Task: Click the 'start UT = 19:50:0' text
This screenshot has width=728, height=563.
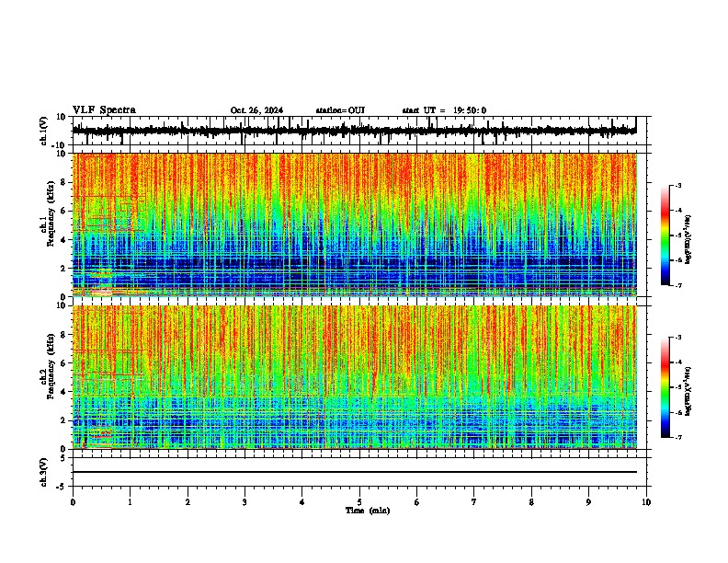Action: click(x=444, y=110)
